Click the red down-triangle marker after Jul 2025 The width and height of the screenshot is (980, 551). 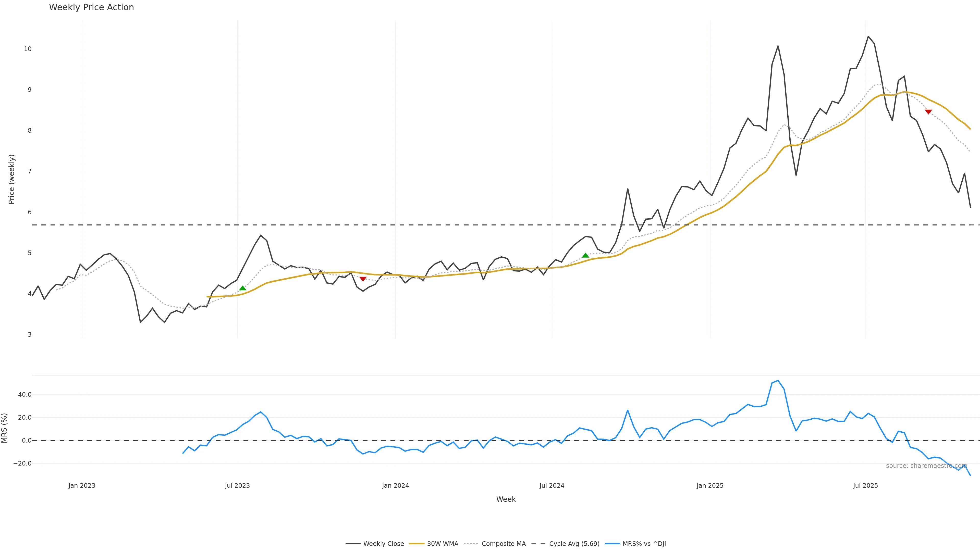928,112
